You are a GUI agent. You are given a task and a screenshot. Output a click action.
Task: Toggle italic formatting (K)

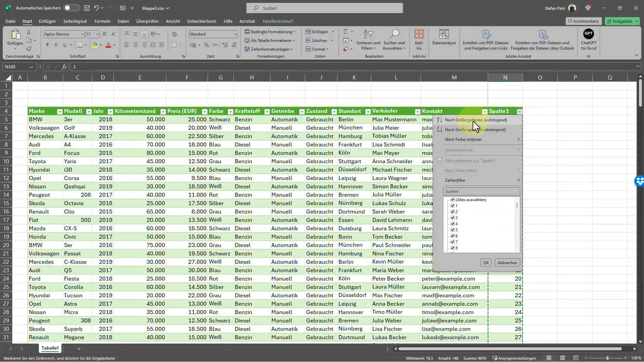pyautogui.click(x=56, y=45)
